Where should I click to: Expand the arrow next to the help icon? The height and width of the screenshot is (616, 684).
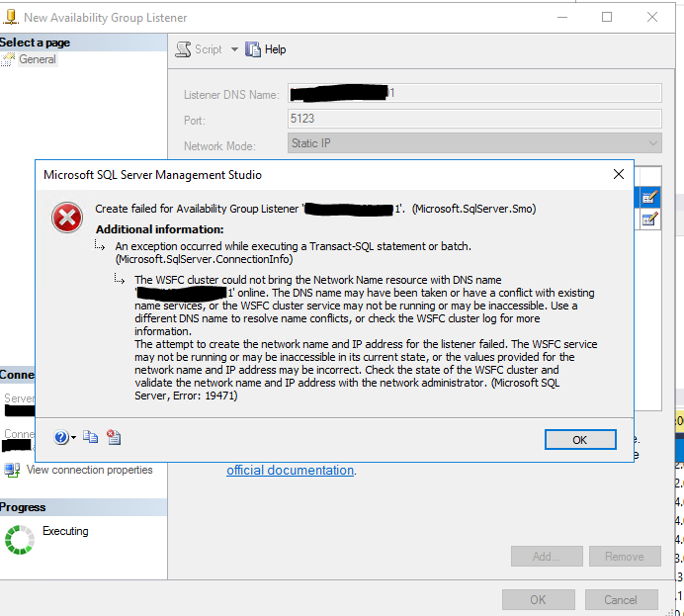pyautogui.click(x=74, y=437)
